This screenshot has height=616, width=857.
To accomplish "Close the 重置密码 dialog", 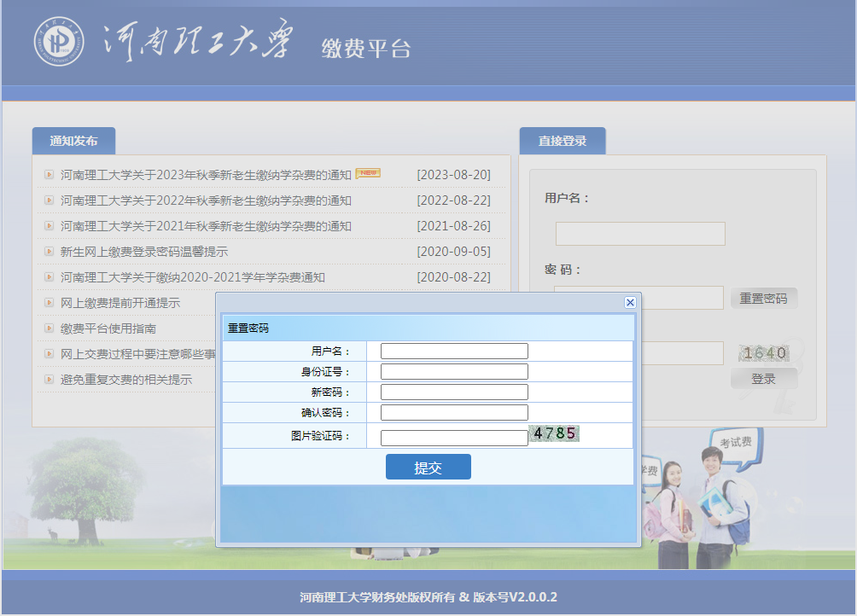I will click(630, 301).
